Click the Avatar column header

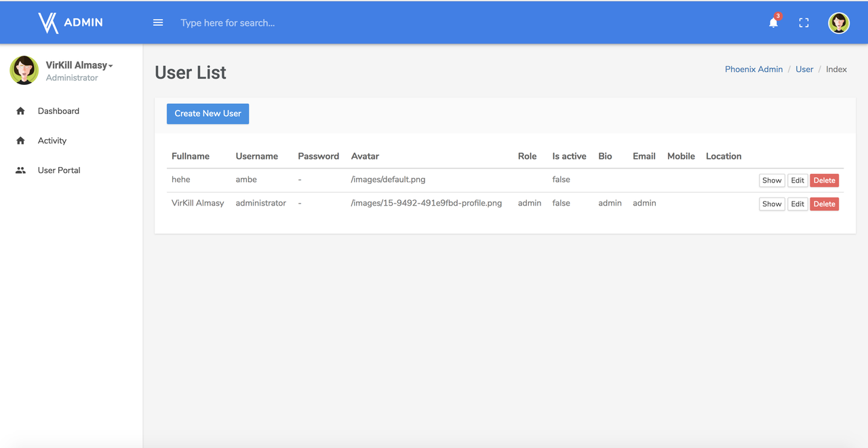(x=365, y=156)
